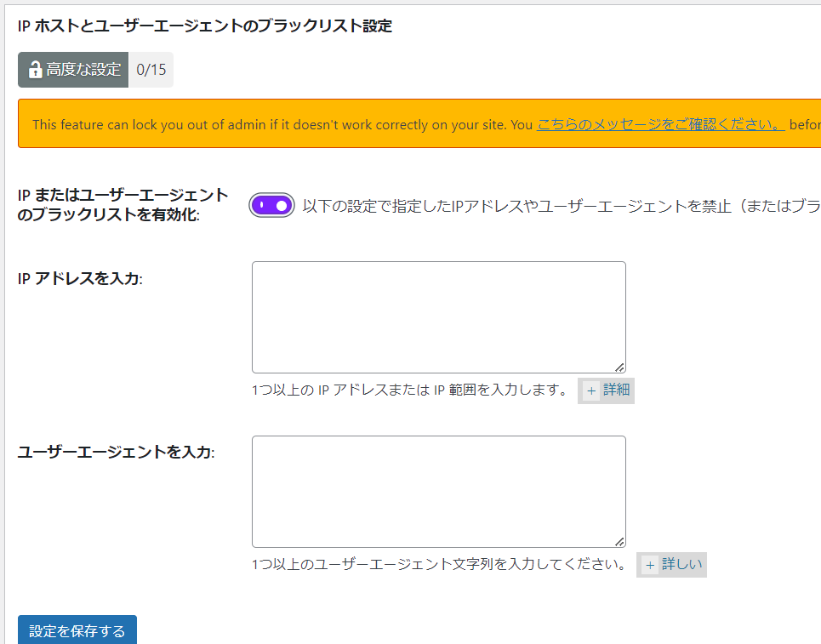Screen dimensions: 821x644
Task: Focus the ユーザーエージェントを入力 text area
Action: pos(438,491)
